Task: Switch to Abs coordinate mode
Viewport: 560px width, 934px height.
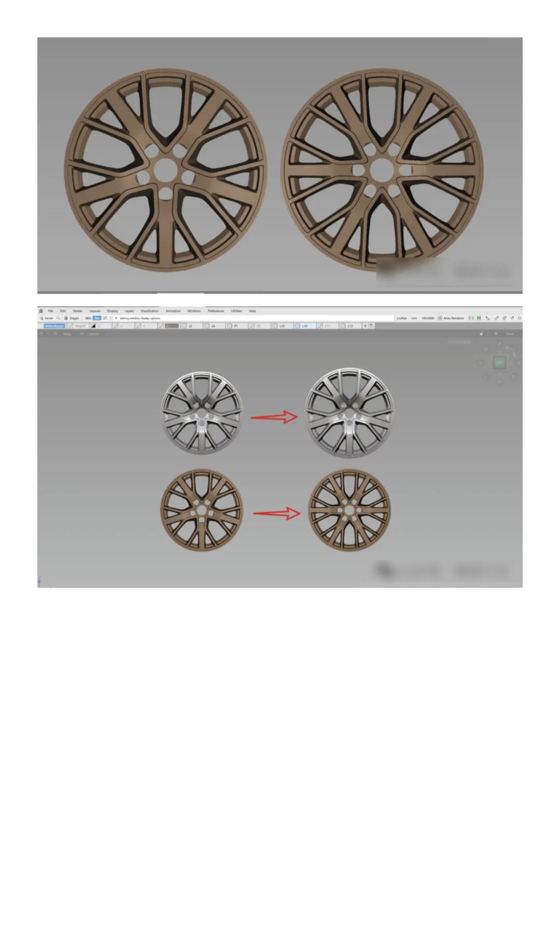Action: 88,318
